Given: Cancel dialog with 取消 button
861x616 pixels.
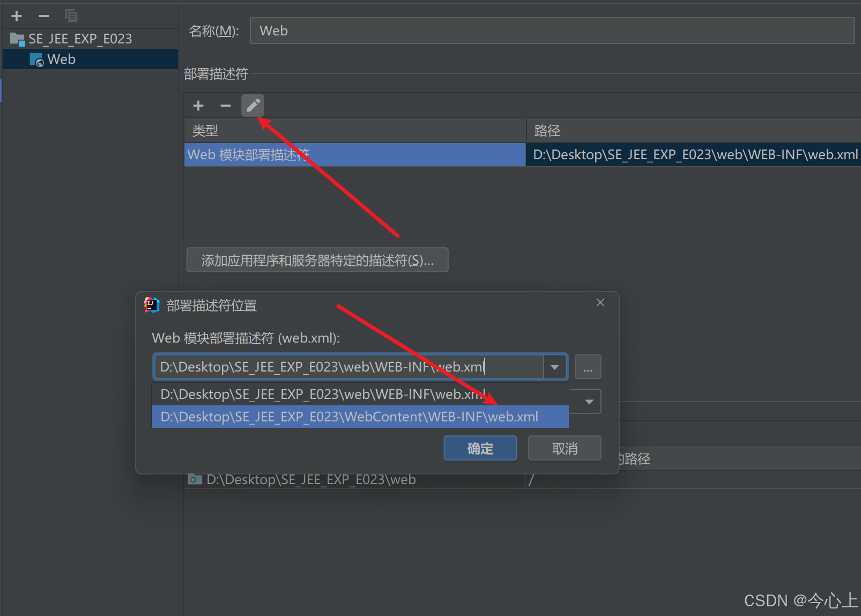Looking at the screenshot, I should [565, 448].
